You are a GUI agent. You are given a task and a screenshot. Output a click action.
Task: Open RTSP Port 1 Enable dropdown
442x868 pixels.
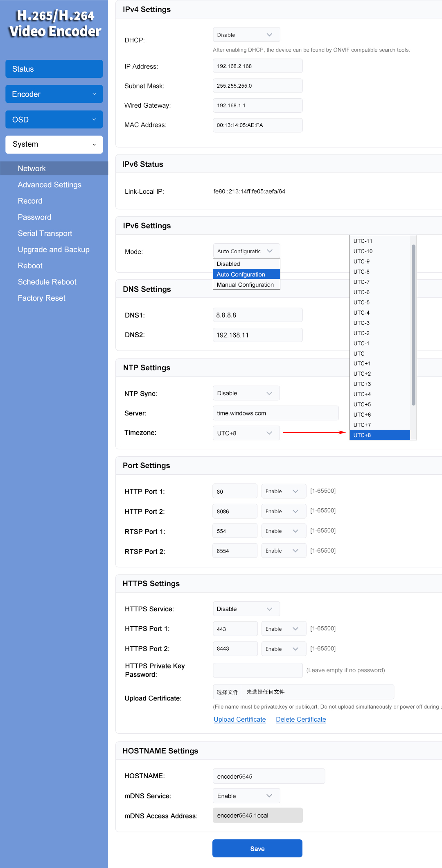click(x=284, y=531)
